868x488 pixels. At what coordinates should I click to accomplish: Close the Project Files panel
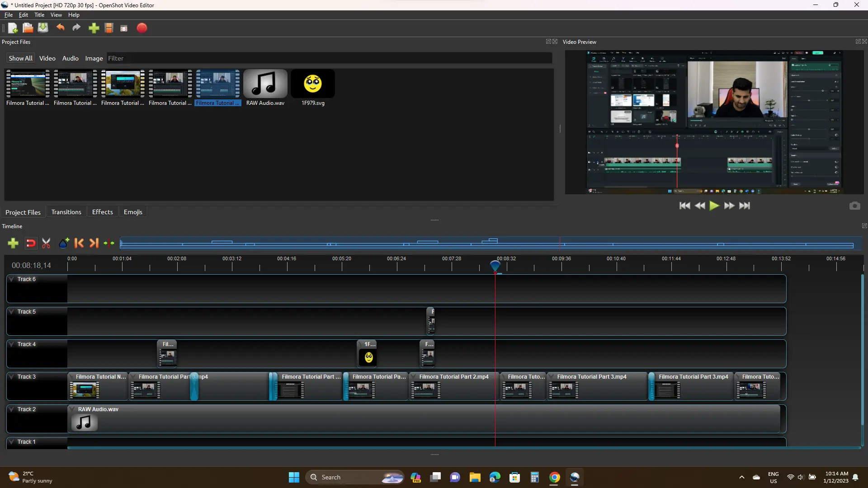555,42
